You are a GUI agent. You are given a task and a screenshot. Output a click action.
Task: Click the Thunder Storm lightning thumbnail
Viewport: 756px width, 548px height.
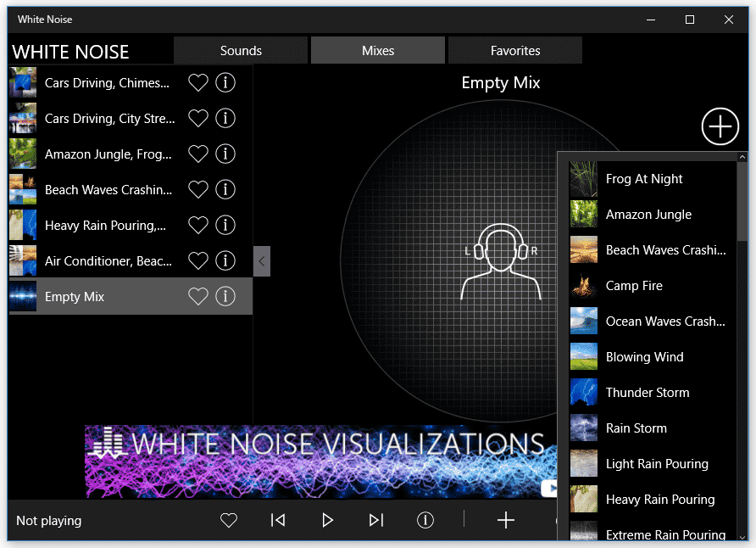pos(583,393)
